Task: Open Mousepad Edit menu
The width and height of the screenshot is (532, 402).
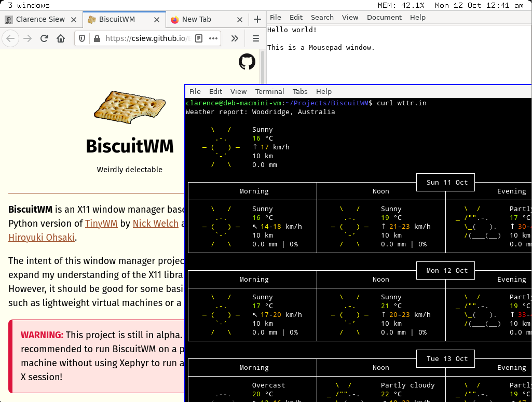Action: click(x=296, y=17)
